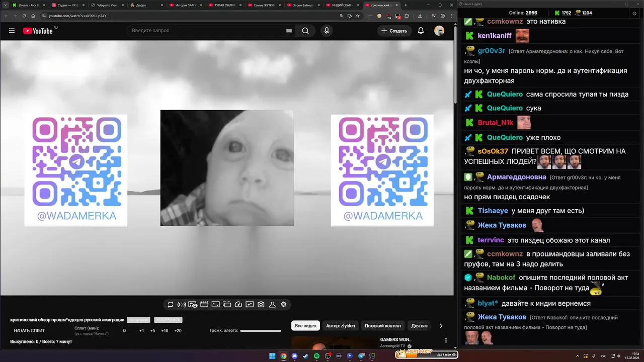The image size is (644, 362).
Task: Click the baby photo video thumbnail
Action: click(227, 168)
